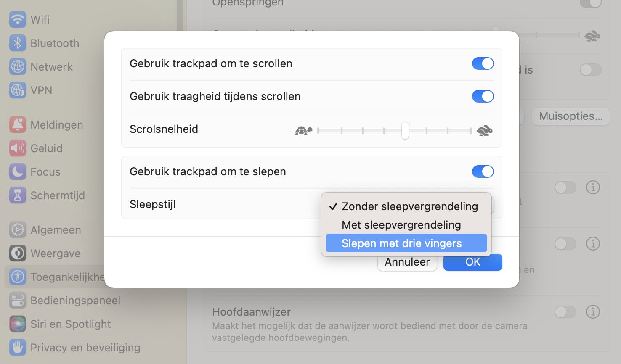Open Schermtijd hourglass icon
This screenshot has height=364, width=621.
[x=18, y=195]
